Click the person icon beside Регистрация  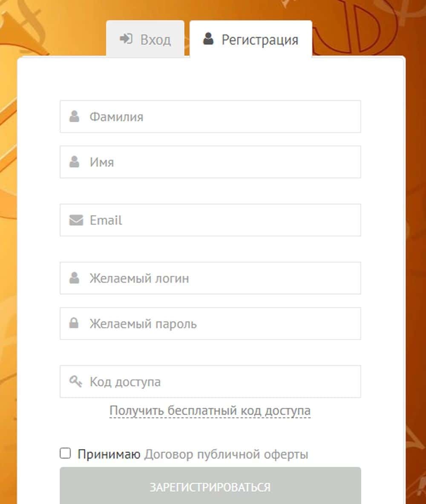pos(208,39)
